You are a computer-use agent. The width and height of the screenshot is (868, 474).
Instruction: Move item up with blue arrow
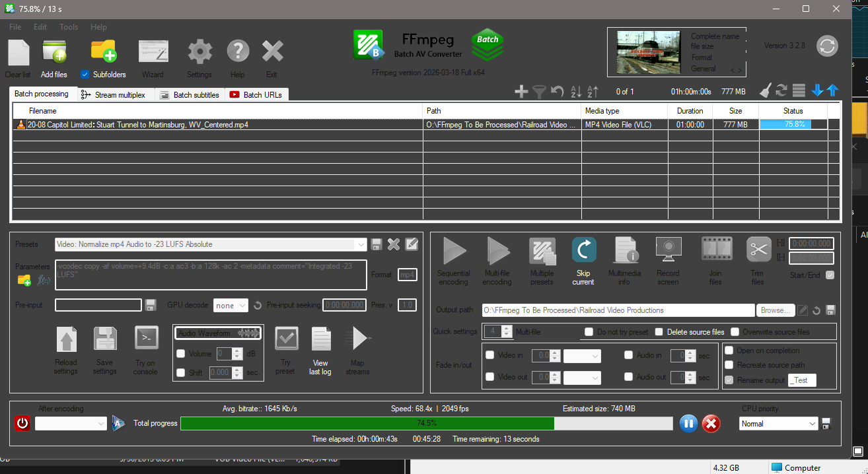(832, 91)
